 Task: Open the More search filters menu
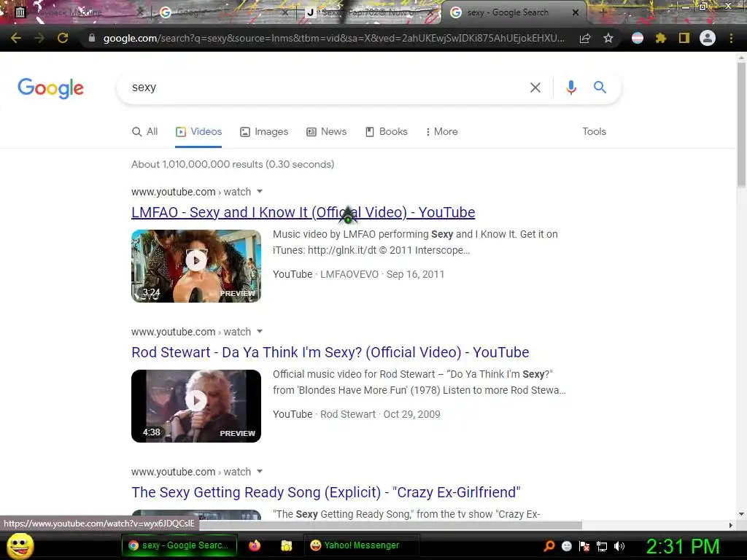pos(441,131)
